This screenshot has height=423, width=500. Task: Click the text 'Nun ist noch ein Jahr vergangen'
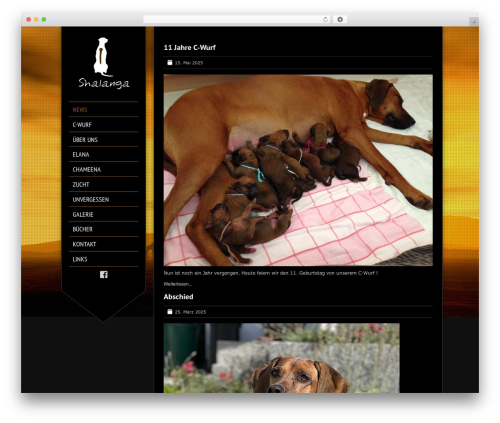[202, 273]
